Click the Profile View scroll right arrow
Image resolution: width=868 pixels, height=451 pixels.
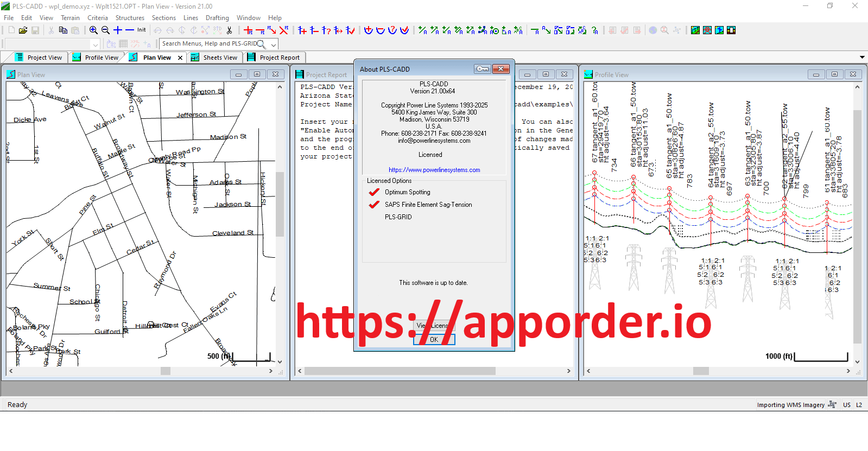click(848, 371)
